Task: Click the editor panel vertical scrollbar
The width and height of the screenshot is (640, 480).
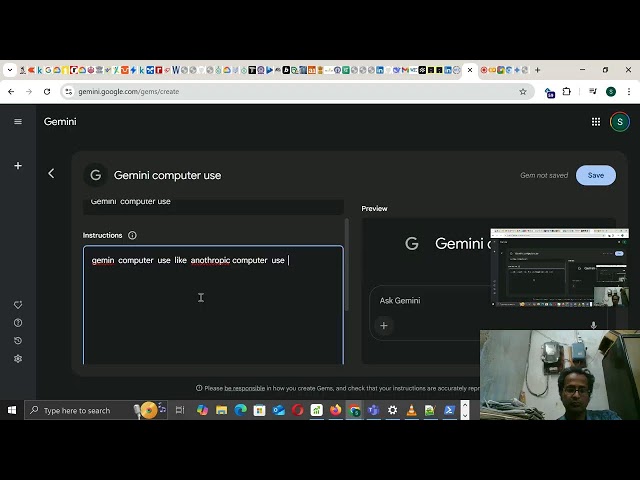Action: pos(347,264)
